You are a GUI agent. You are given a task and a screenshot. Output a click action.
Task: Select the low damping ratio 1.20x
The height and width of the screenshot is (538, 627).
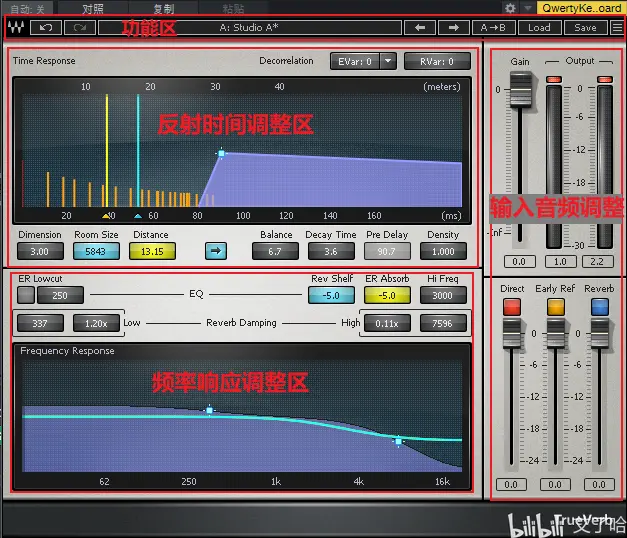tap(96, 323)
